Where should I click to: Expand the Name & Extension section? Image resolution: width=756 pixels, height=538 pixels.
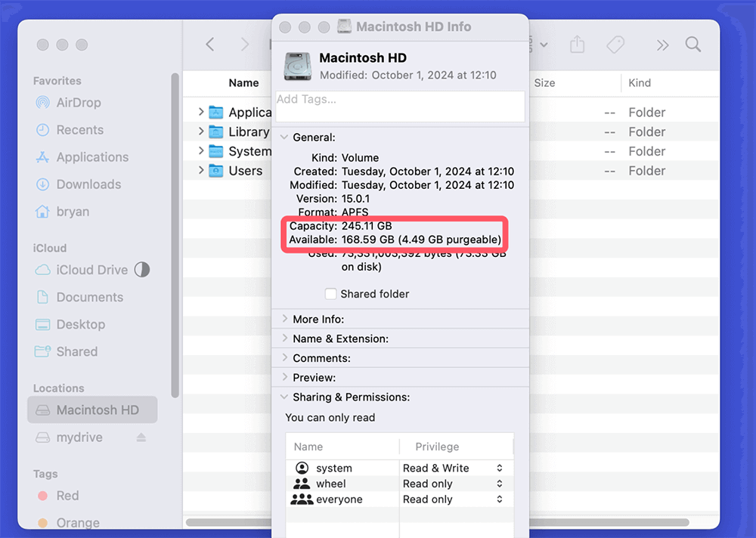[285, 339]
